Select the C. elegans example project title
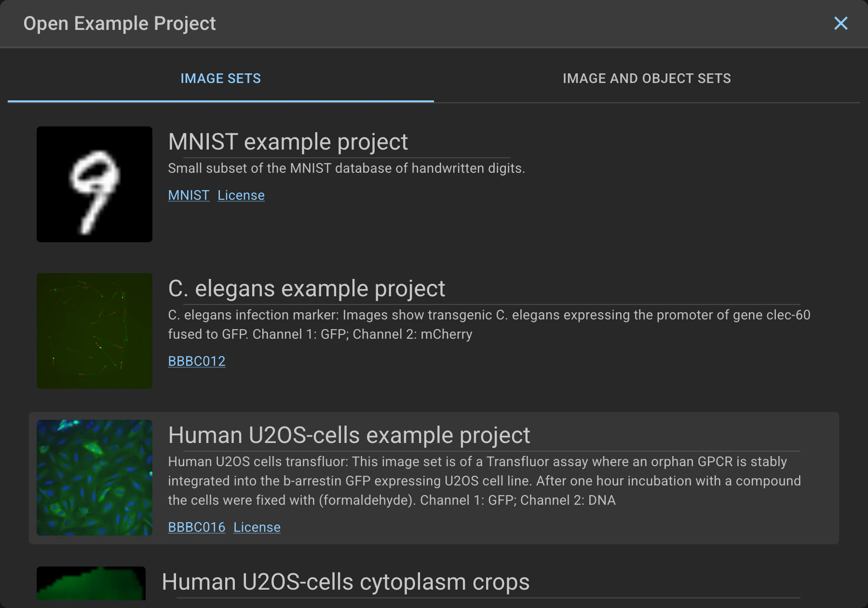The width and height of the screenshot is (868, 608). pos(306,289)
